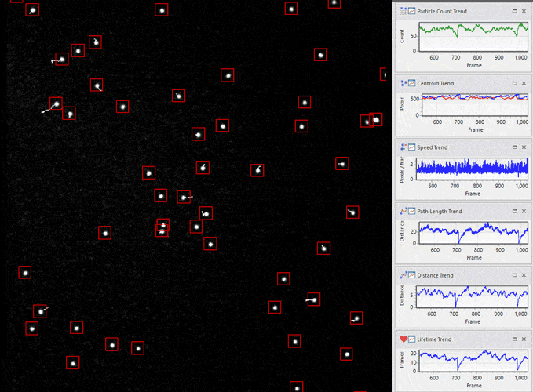Close the Path Length Trend panel
Viewport: 533px width, 392px height.
click(x=524, y=211)
